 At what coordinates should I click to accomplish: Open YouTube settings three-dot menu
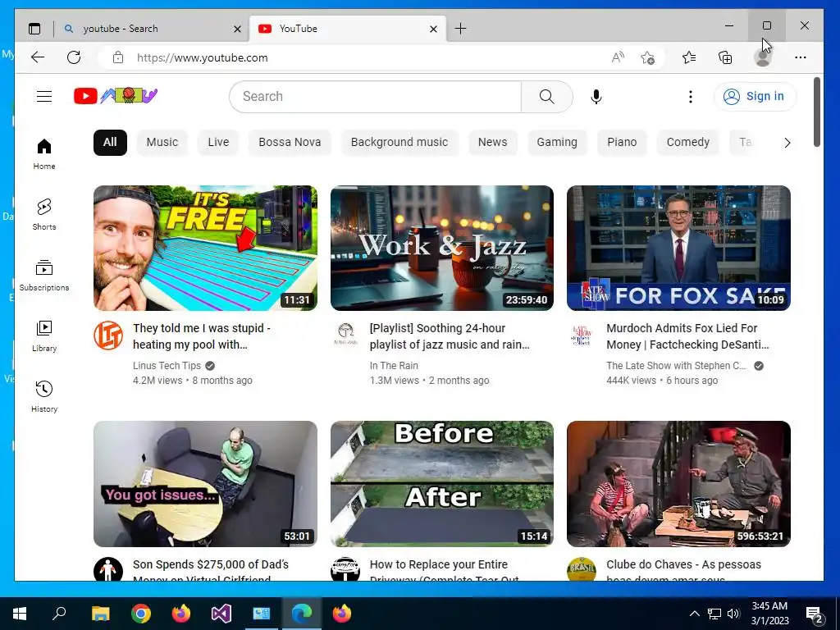coord(690,97)
